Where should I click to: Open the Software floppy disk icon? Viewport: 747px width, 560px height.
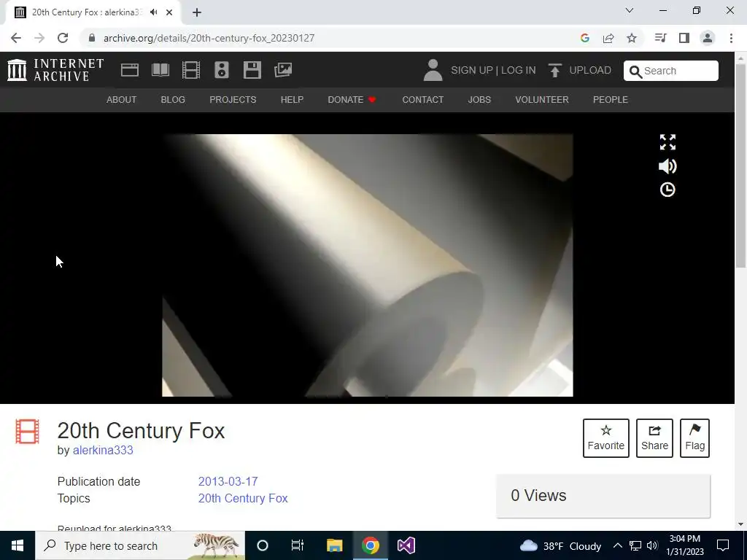pyautogui.click(x=252, y=70)
